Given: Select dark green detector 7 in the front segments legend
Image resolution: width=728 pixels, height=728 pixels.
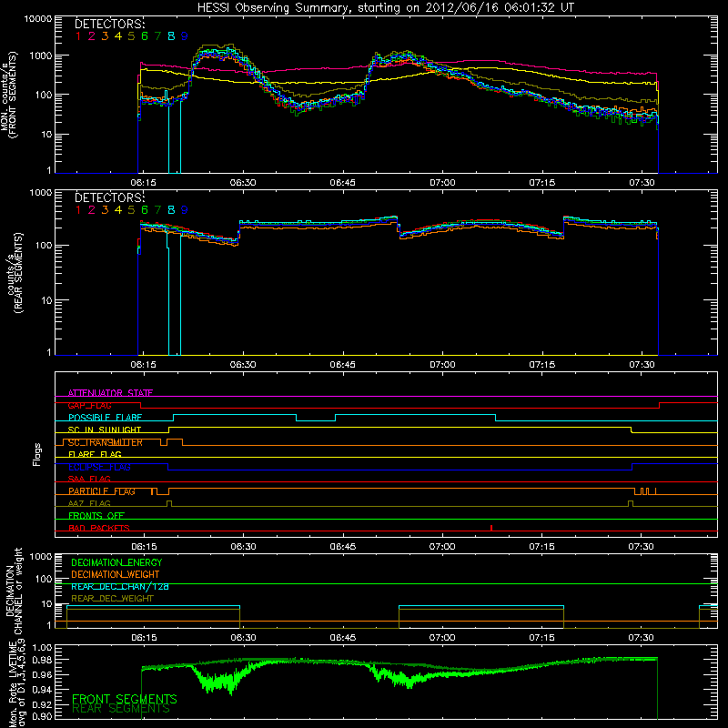Looking at the screenshot, I should pos(157,35).
